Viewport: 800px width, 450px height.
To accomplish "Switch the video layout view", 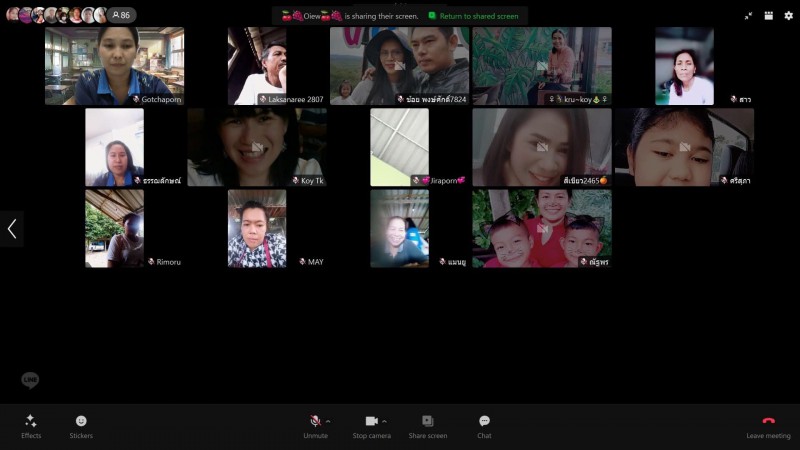I will [x=768, y=16].
